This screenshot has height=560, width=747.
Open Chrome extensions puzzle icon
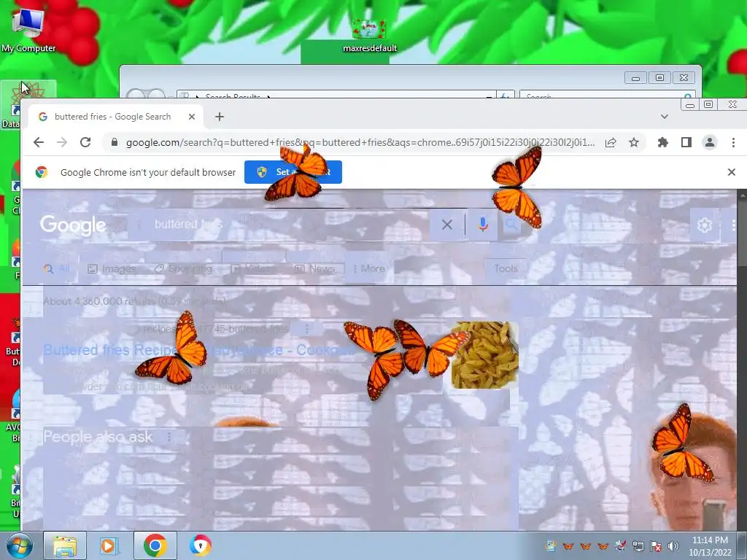[662, 142]
